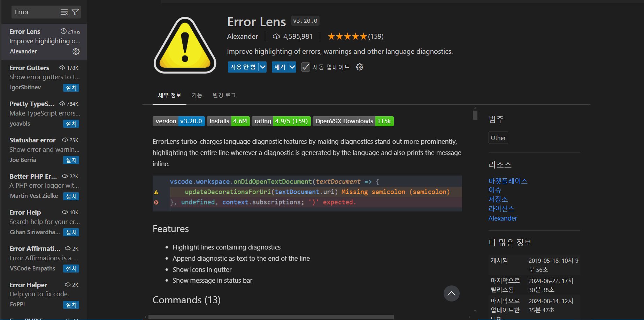
Task: Select Error Lens in the extensions list
Action: (x=44, y=42)
